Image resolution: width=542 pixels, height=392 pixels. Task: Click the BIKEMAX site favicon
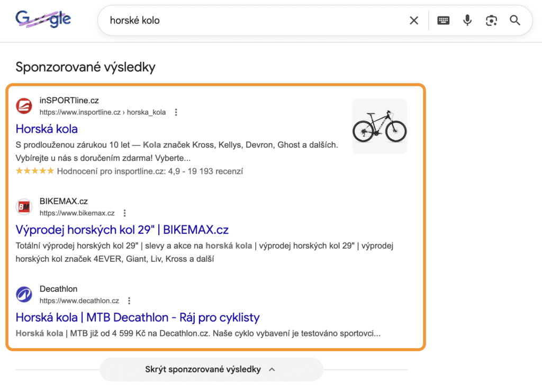point(24,207)
